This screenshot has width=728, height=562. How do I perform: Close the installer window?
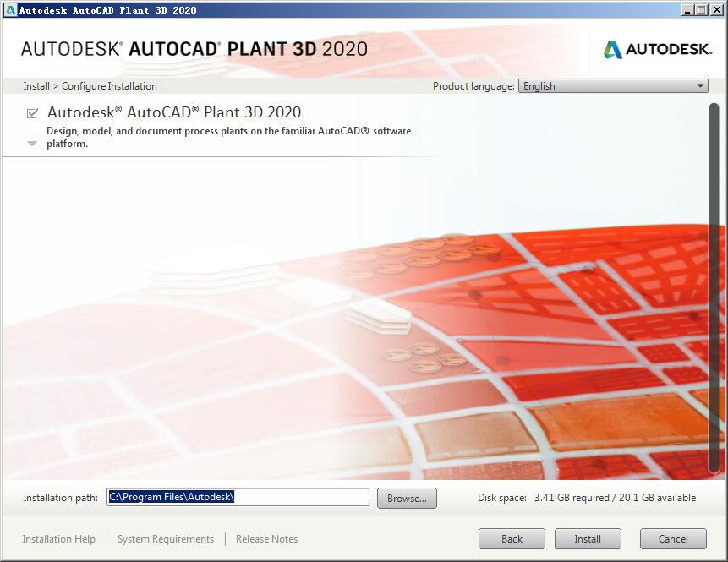[716, 10]
